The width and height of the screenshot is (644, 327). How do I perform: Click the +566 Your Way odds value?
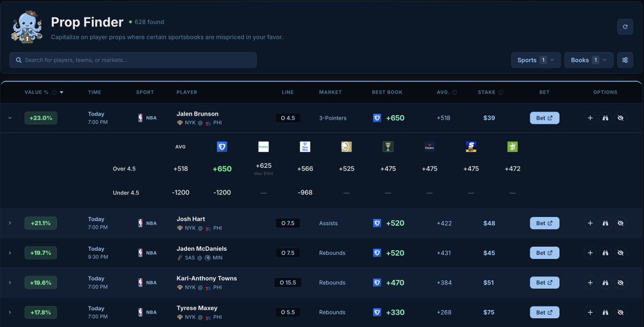pos(305,169)
